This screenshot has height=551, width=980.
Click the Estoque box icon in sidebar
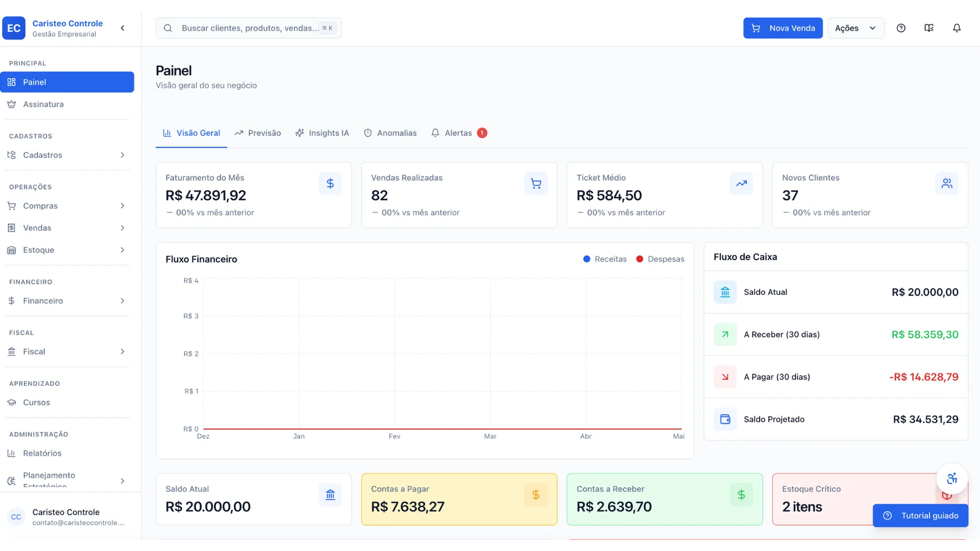tap(12, 250)
